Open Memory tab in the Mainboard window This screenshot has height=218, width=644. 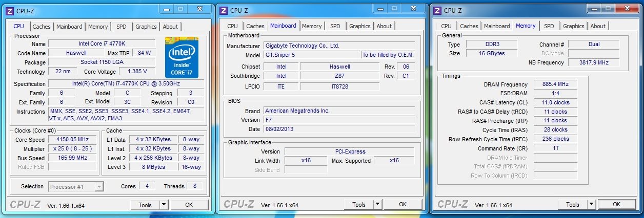(x=312, y=26)
